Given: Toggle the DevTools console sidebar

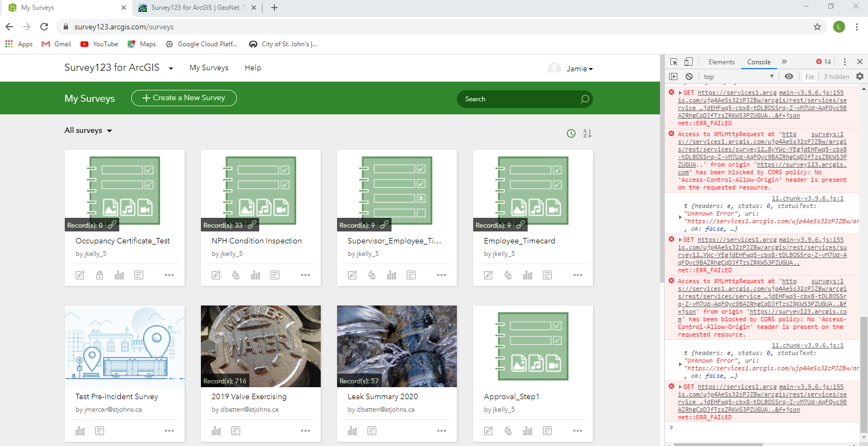Looking at the screenshot, I should pyautogui.click(x=674, y=77).
